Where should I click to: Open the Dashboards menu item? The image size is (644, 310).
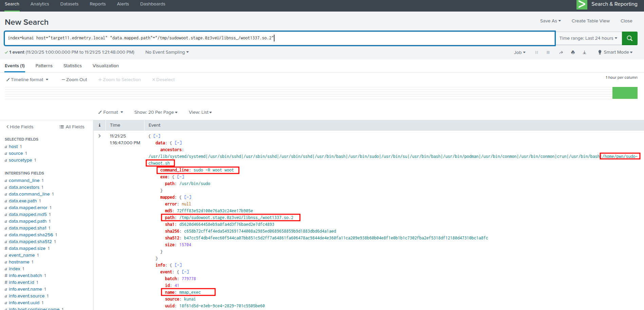point(152,4)
